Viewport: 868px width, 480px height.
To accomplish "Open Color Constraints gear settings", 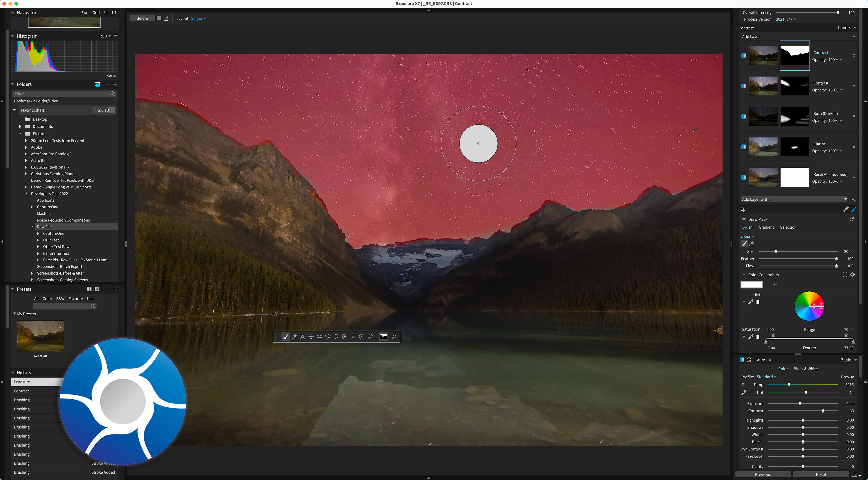I will [852, 275].
